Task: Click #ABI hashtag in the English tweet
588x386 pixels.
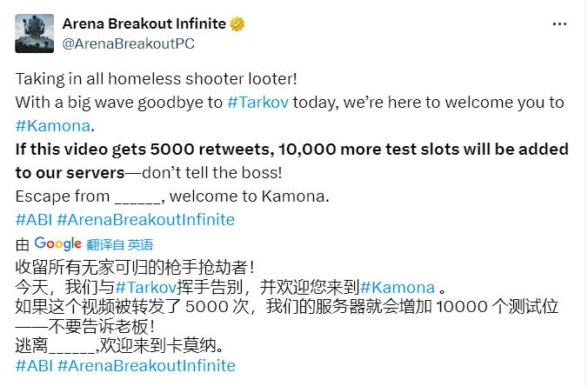Action: click(35, 219)
